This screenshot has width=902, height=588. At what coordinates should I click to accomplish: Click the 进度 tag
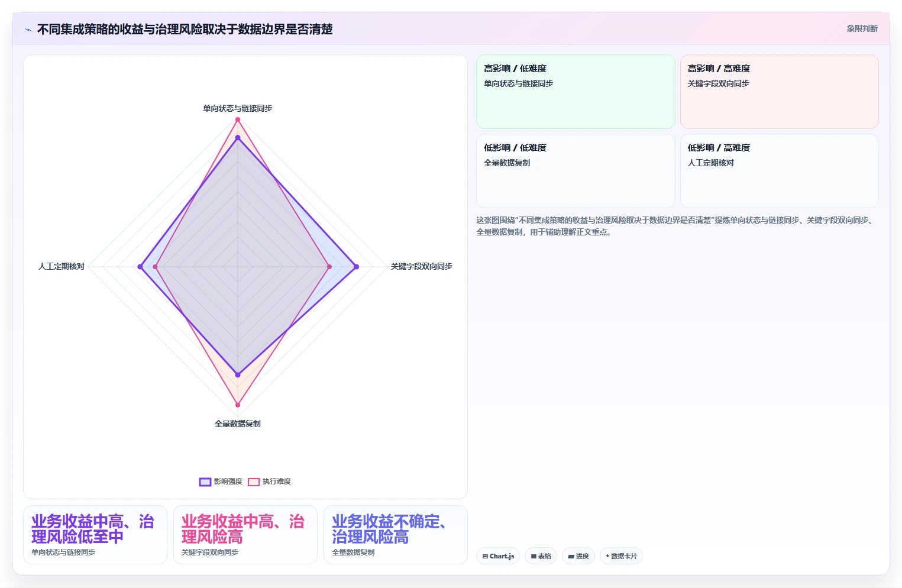click(x=578, y=556)
